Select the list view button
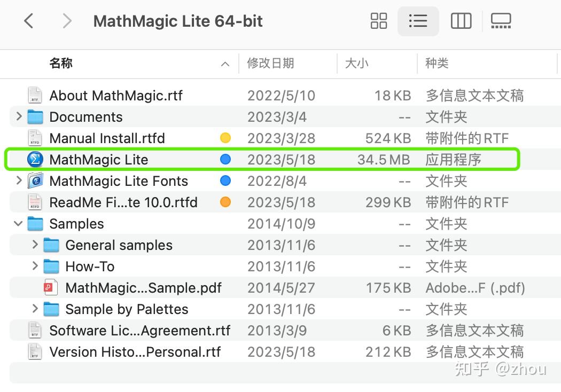This screenshot has height=392, width=561. click(x=418, y=21)
